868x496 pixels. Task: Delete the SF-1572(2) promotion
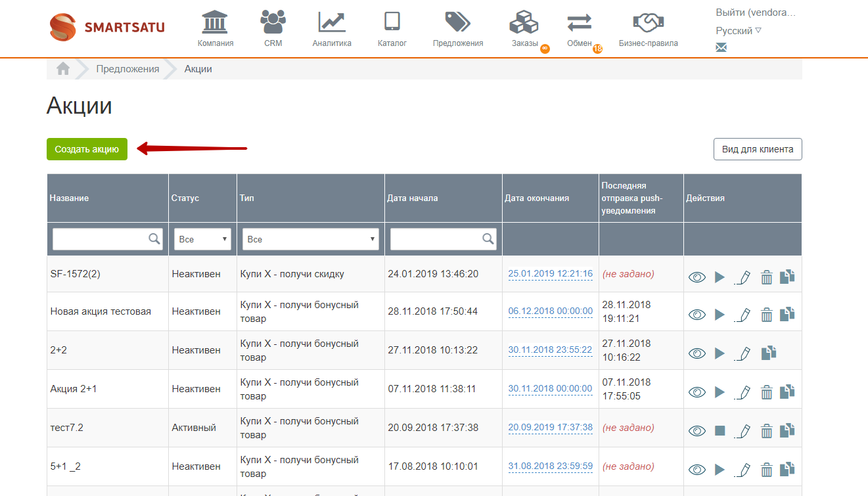point(766,277)
